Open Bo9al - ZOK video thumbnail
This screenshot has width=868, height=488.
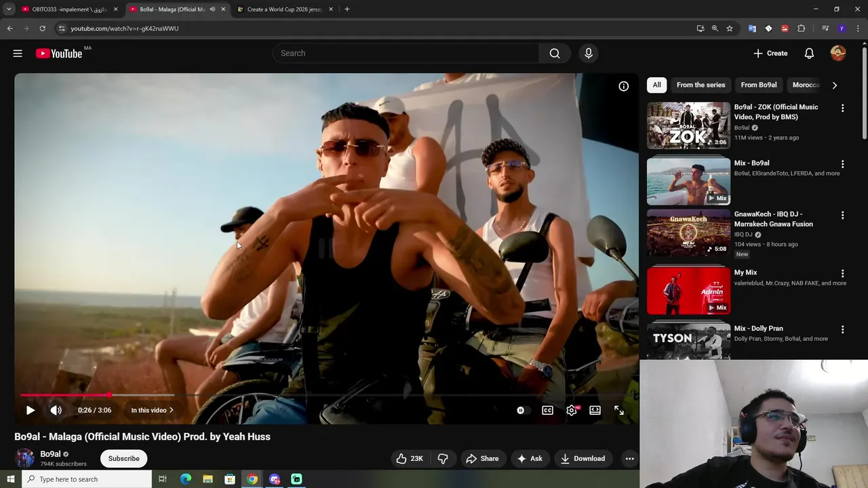pyautogui.click(x=688, y=125)
